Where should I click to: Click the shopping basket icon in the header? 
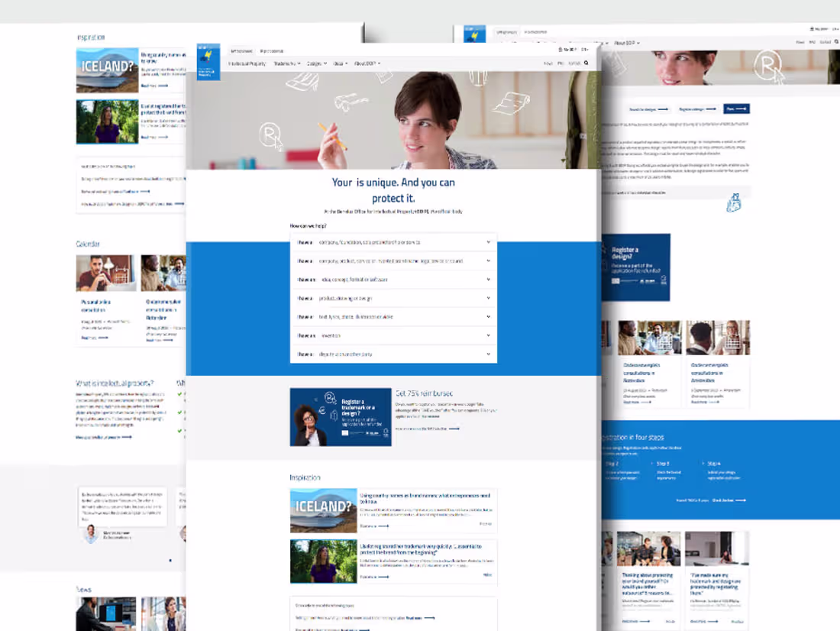(x=561, y=50)
